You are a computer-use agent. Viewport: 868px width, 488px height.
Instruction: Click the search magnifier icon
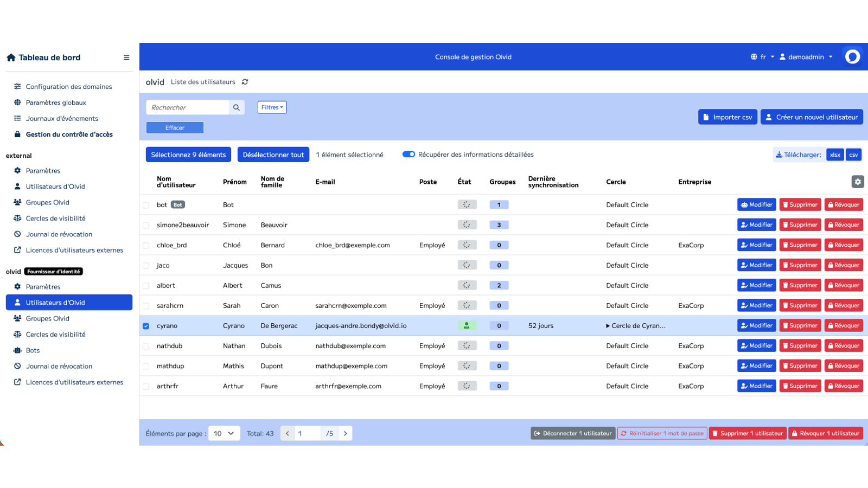[x=237, y=107]
